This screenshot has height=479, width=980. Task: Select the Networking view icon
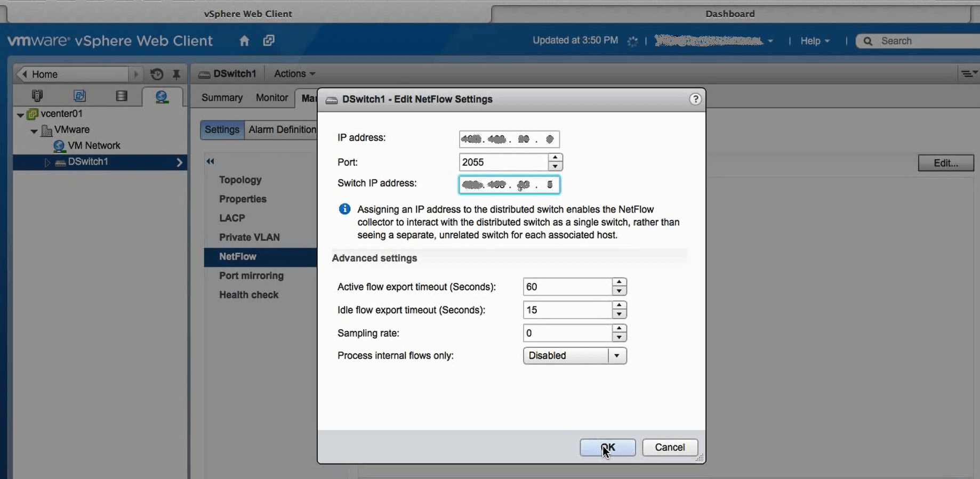point(162,96)
